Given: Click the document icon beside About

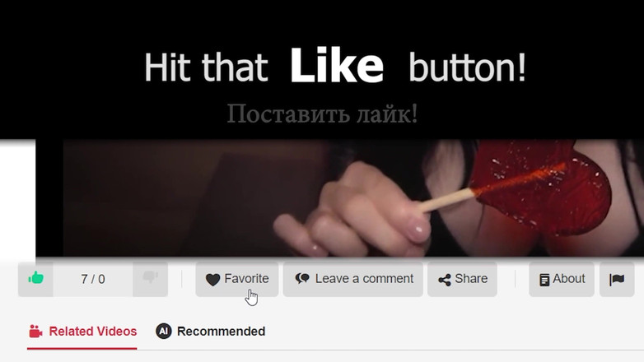Looking at the screenshot, I should point(544,280).
